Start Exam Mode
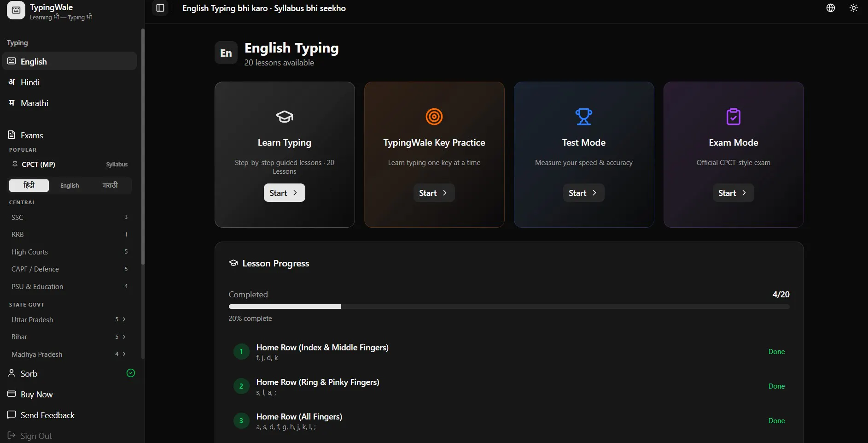This screenshot has height=443, width=868. tap(734, 193)
